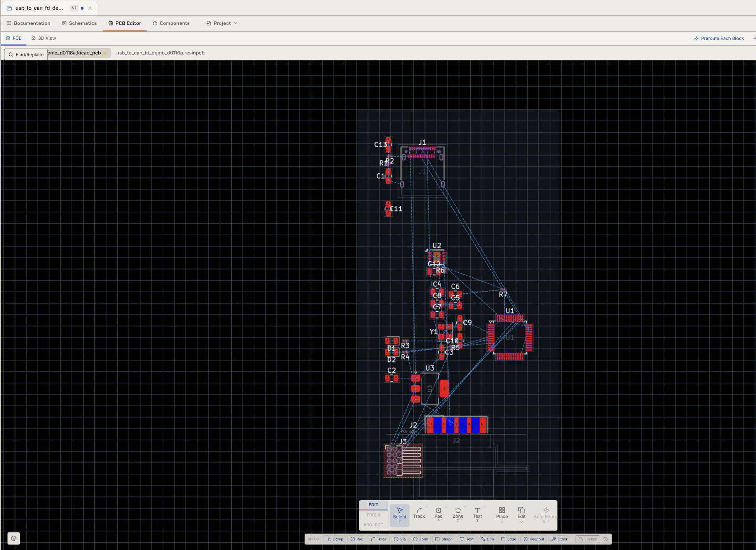Toggle Keepout selection filter
This screenshot has height=550, width=756.
534,539
